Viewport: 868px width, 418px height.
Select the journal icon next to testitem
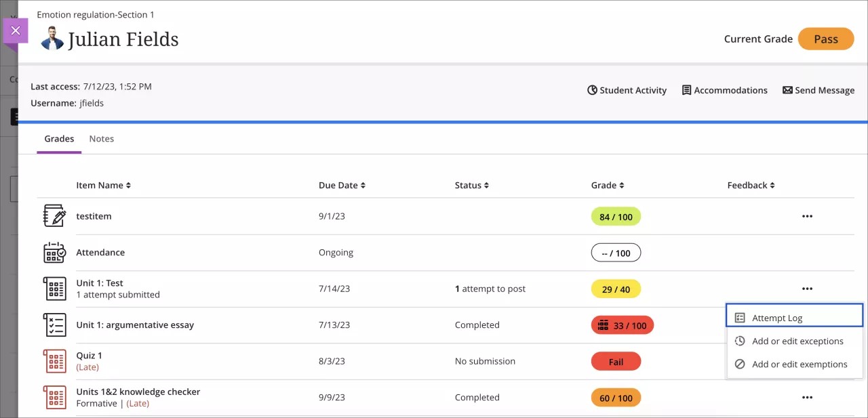[54, 215]
